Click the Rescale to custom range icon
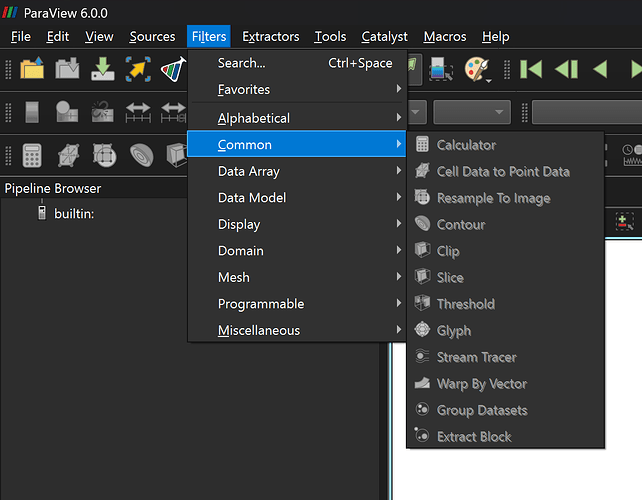This screenshot has height=500, width=642. [x=173, y=112]
